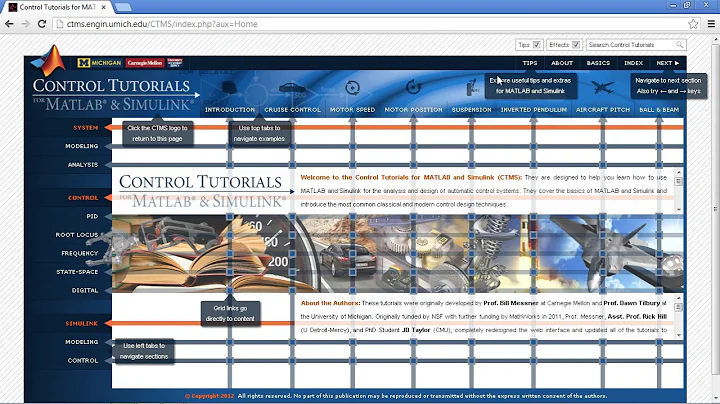The width and height of the screenshot is (720, 404).
Task: Open ROOT LOCUS in sidebar
Action: point(77,235)
